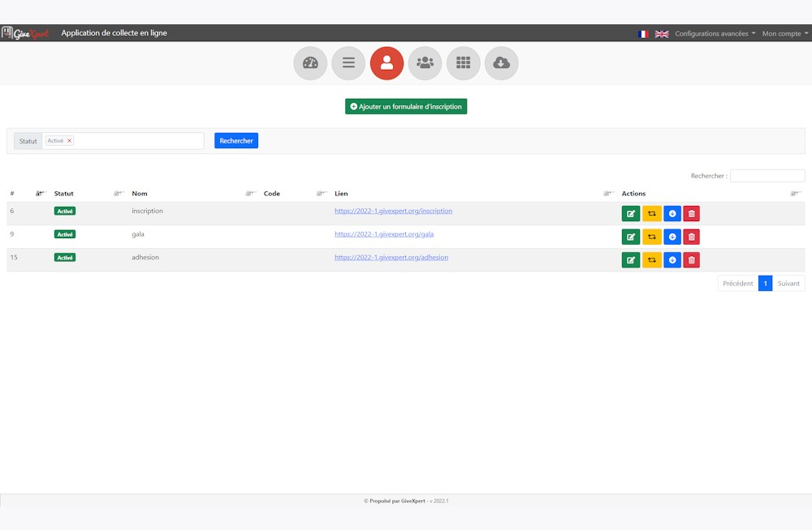Switch language to English flag

[661, 34]
